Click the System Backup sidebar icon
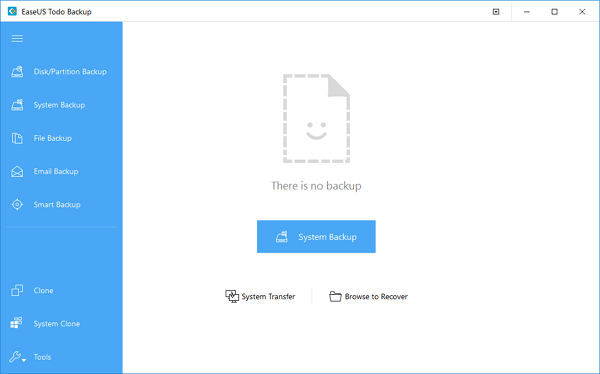Screen dimensions: 600x374 [17, 105]
